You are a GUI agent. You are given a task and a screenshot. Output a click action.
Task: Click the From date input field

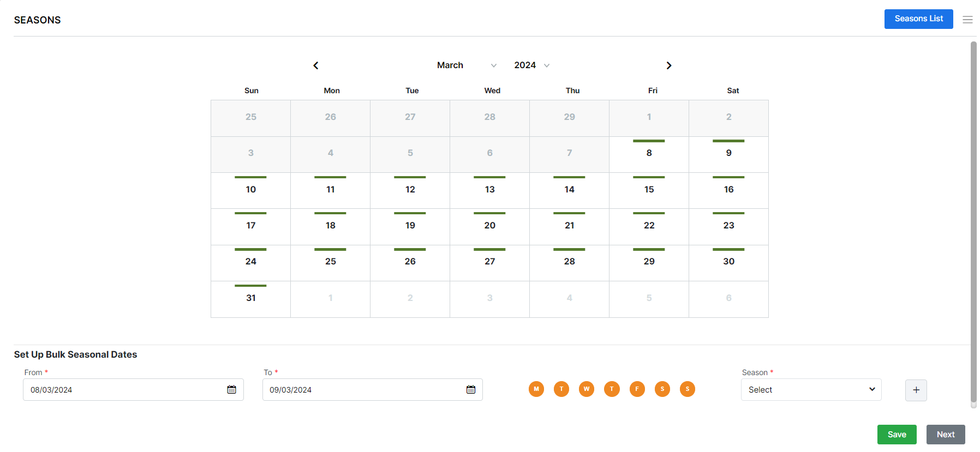click(x=126, y=389)
